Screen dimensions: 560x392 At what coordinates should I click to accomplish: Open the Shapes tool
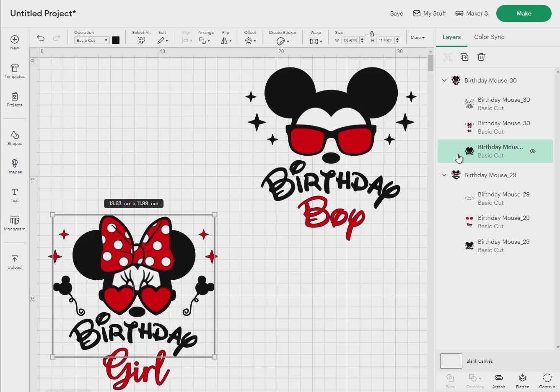pyautogui.click(x=15, y=138)
